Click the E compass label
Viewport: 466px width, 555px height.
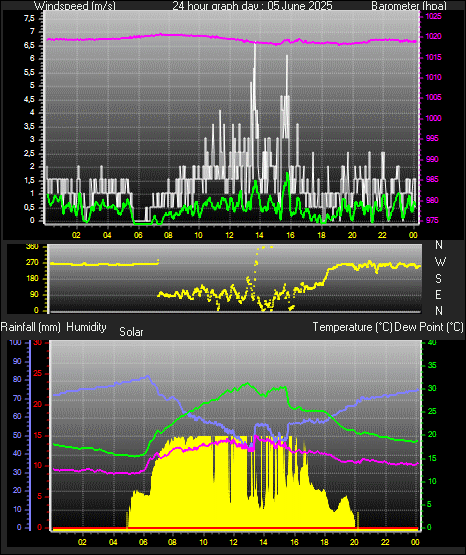pos(438,294)
